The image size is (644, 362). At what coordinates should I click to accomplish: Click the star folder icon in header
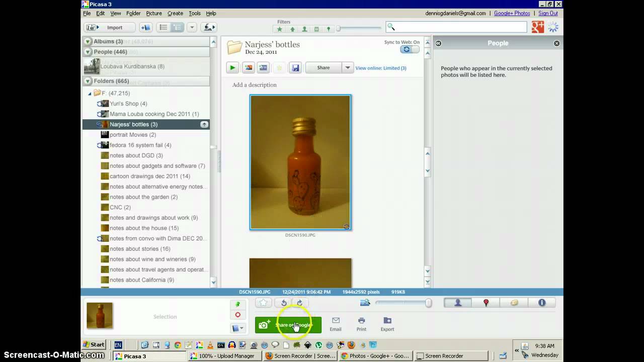(x=280, y=68)
